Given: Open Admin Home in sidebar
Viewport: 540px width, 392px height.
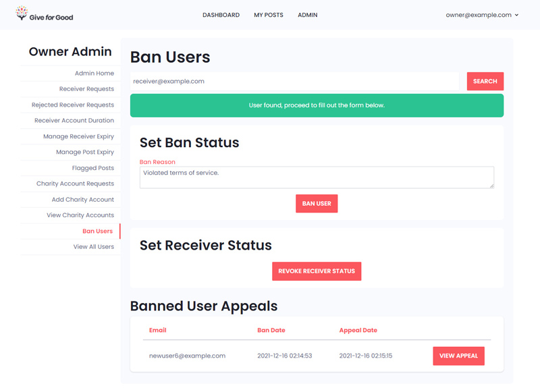Looking at the screenshot, I should coord(94,74).
